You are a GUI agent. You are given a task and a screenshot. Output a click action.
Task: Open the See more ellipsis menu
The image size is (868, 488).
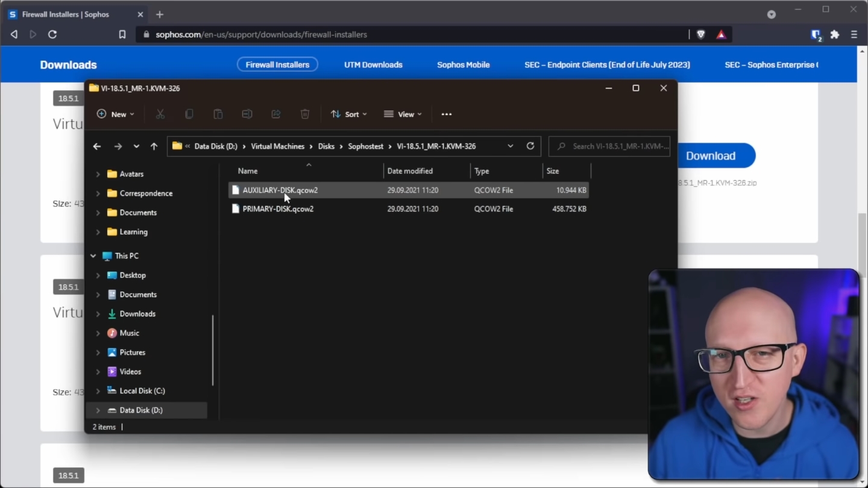point(446,114)
